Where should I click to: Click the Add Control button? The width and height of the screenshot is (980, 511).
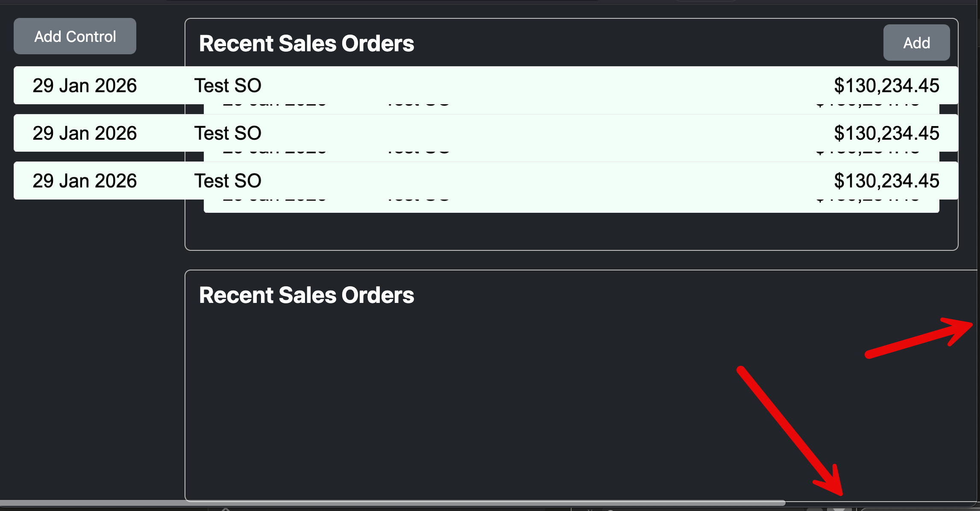(x=75, y=36)
